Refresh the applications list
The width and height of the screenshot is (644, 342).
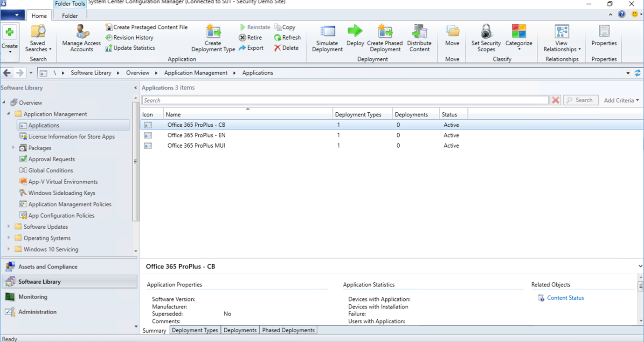click(287, 37)
